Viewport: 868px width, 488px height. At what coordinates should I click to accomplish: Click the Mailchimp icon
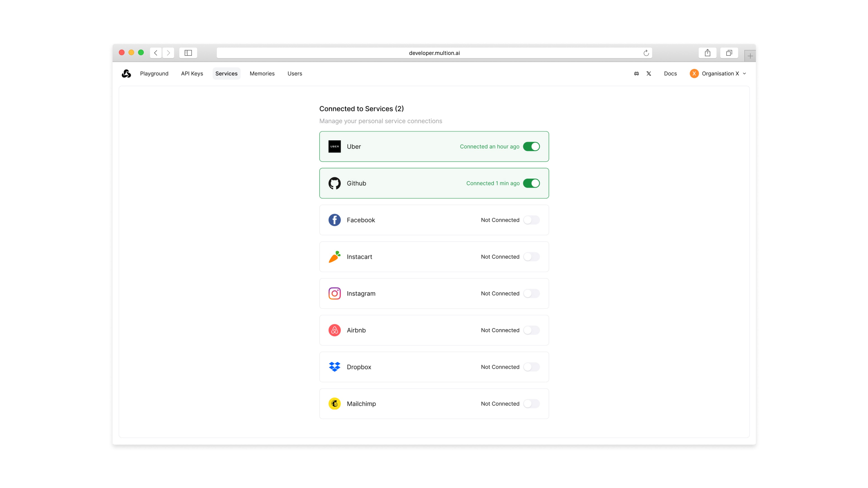click(335, 404)
